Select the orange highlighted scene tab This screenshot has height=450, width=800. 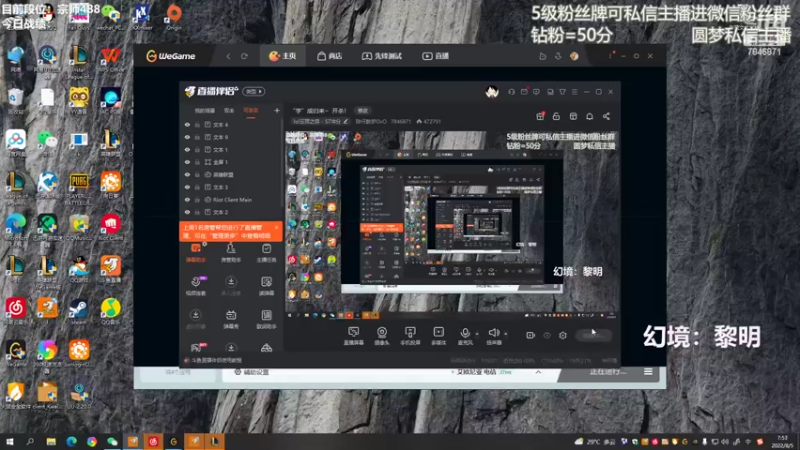pos(251,111)
